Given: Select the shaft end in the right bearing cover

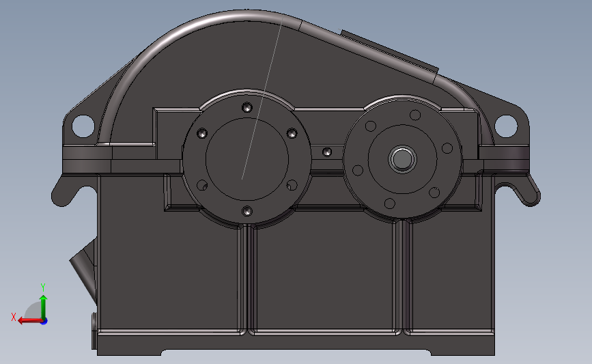Looking at the screenshot, I should (402, 159).
